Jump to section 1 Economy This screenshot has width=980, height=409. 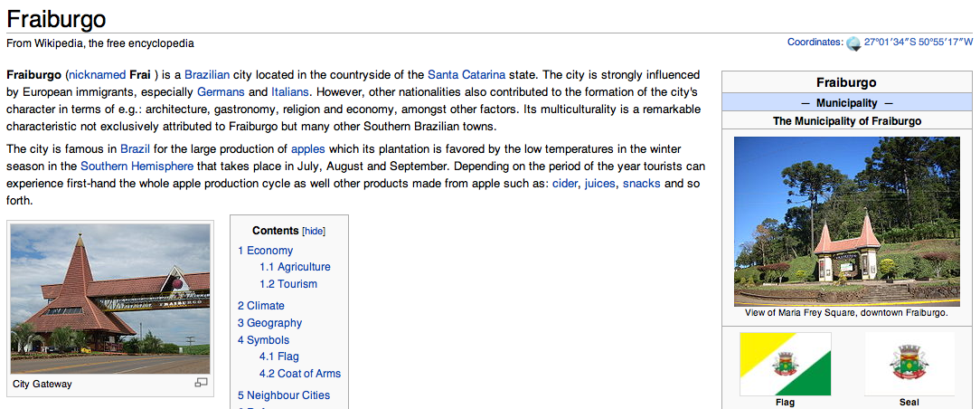[265, 251]
